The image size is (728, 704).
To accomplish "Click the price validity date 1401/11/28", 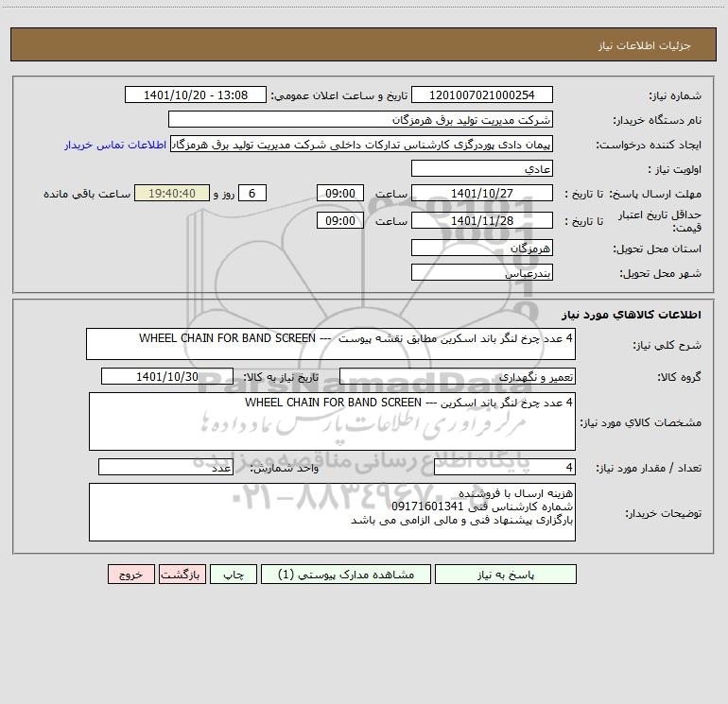I will pos(482,220).
